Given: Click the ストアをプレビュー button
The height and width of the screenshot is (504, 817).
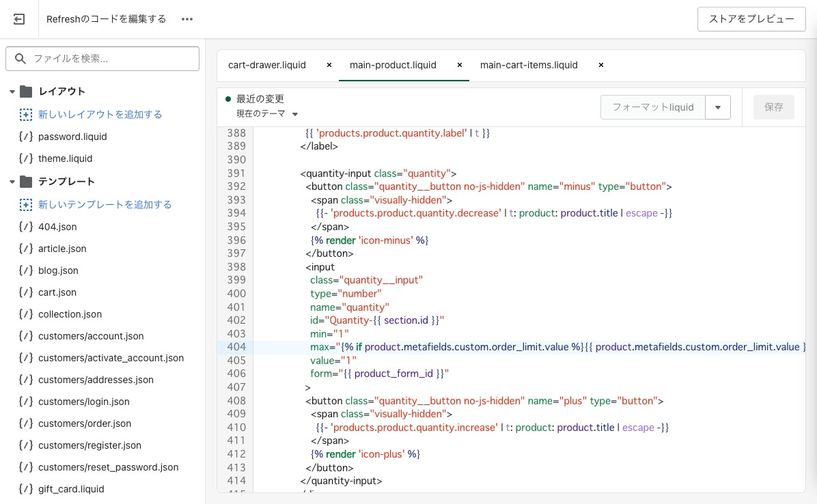Looking at the screenshot, I should [751, 19].
